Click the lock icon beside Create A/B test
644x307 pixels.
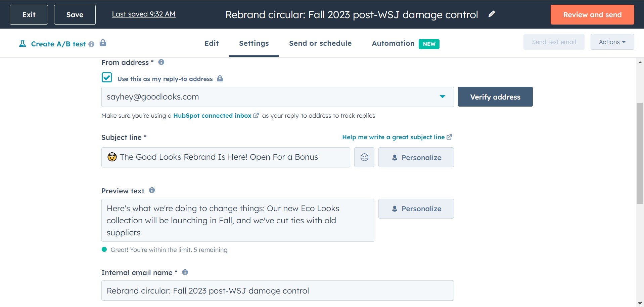(x=103, y=43)
